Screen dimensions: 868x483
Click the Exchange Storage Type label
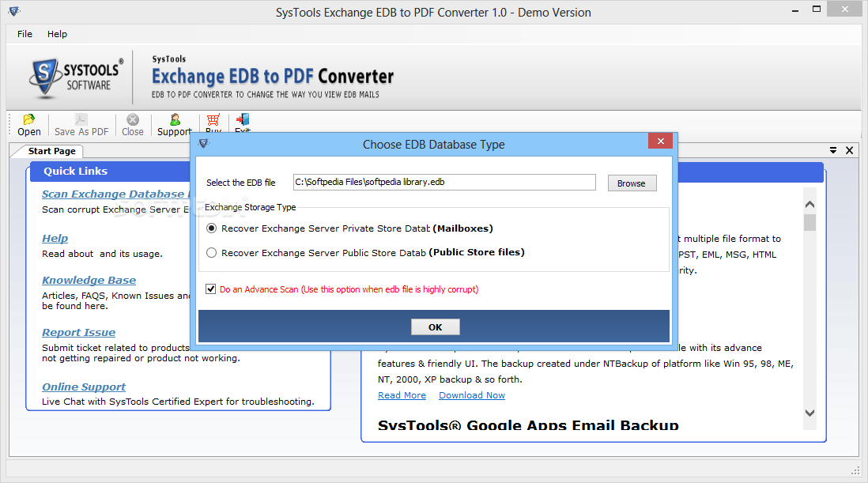(x=251, y=207)
